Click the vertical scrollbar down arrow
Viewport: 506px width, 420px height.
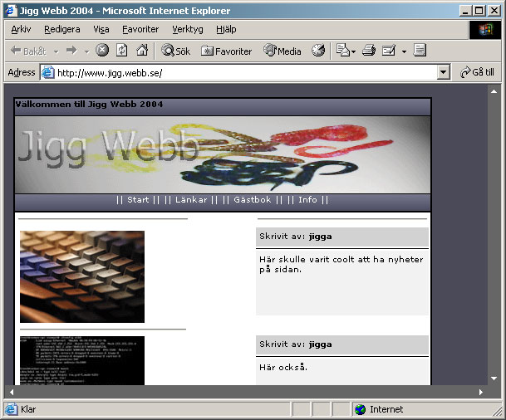[x=494, y=378]
